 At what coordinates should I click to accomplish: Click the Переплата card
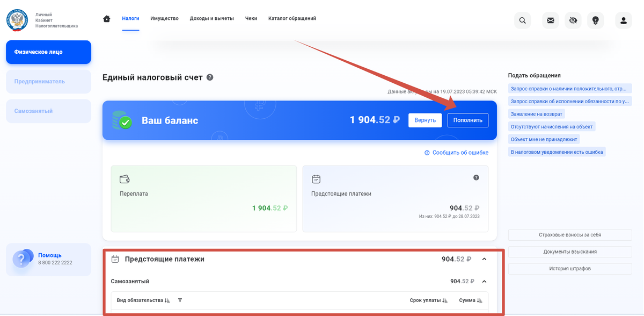pyautogui.click(x=203, y=199)
